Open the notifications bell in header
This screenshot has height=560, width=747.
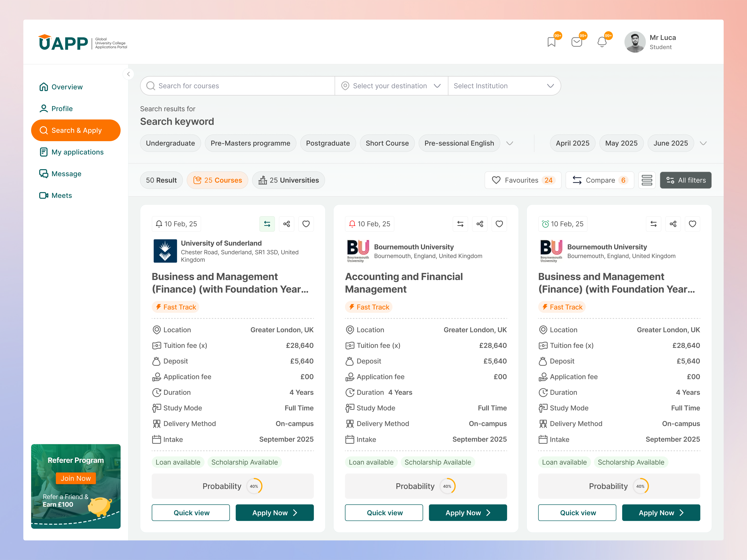602,42
